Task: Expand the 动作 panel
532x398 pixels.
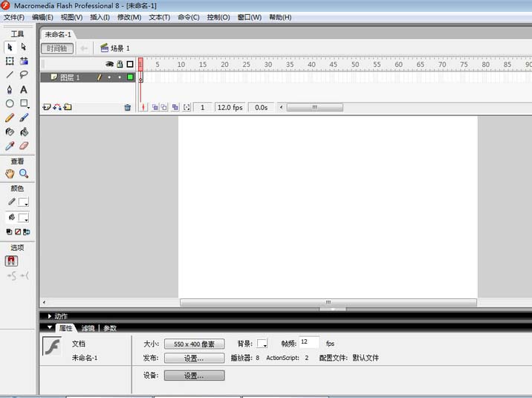Action: (x=50, y=316)
